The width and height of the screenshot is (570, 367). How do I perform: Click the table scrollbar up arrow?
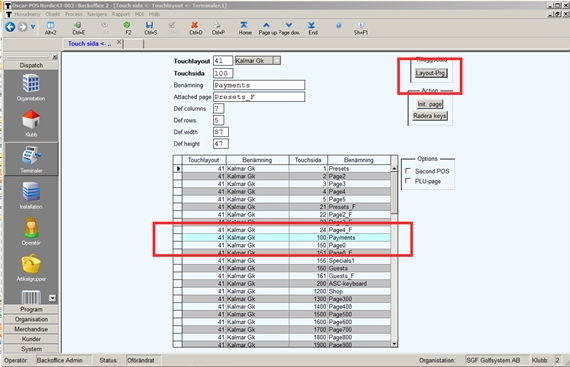[394, 169]
